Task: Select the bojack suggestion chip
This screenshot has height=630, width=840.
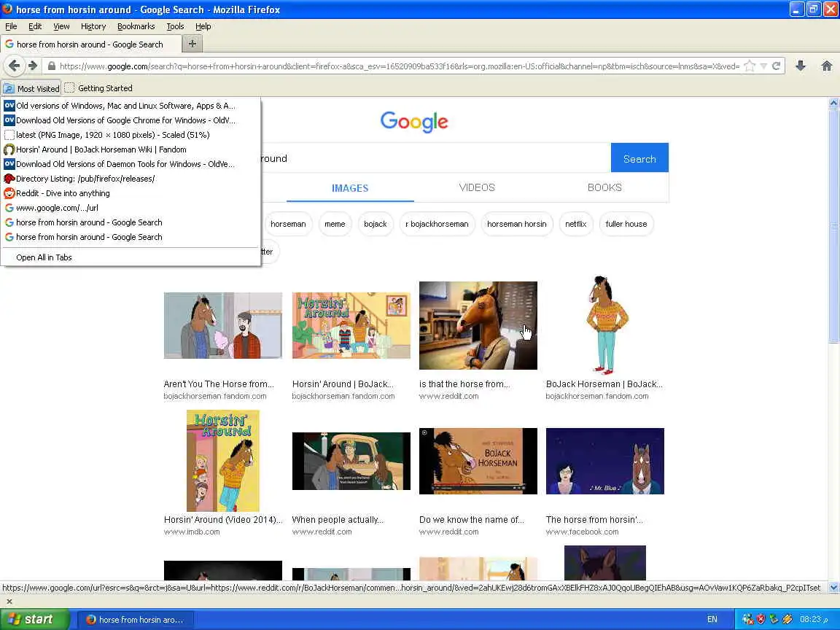Action: [375, 224]
